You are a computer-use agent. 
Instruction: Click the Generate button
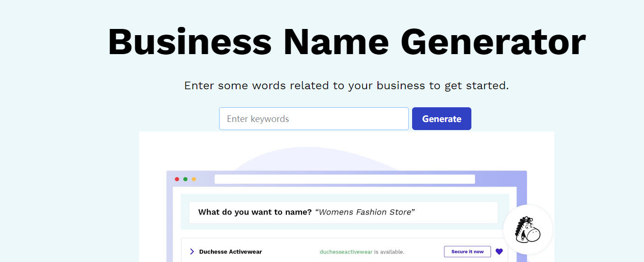click(442, 119)
